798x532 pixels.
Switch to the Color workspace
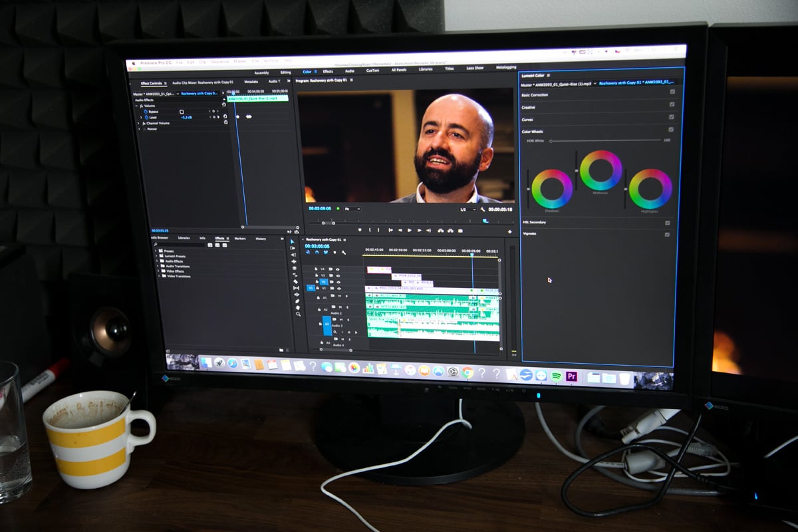(x=307, y=71)
